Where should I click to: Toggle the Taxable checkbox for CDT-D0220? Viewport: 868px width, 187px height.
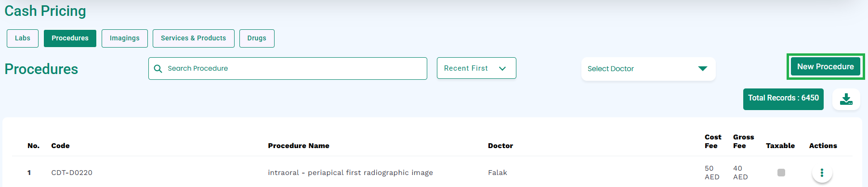[x=781, y=173]
